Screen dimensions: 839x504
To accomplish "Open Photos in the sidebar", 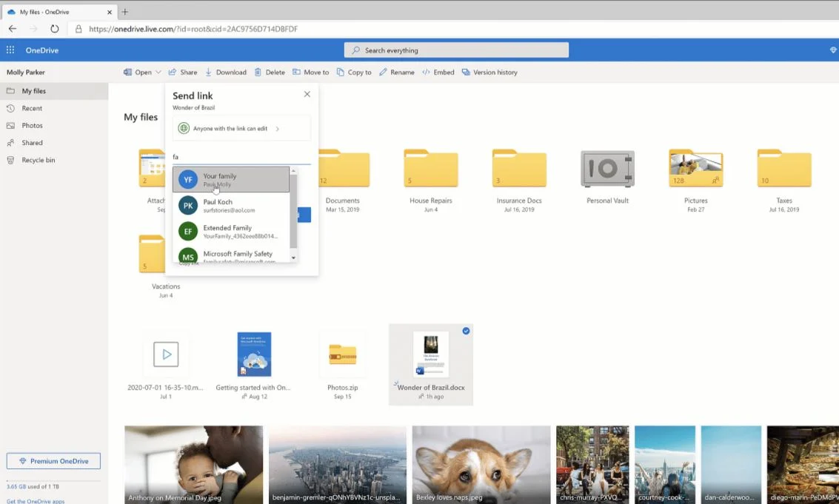I will click(54, 125).
